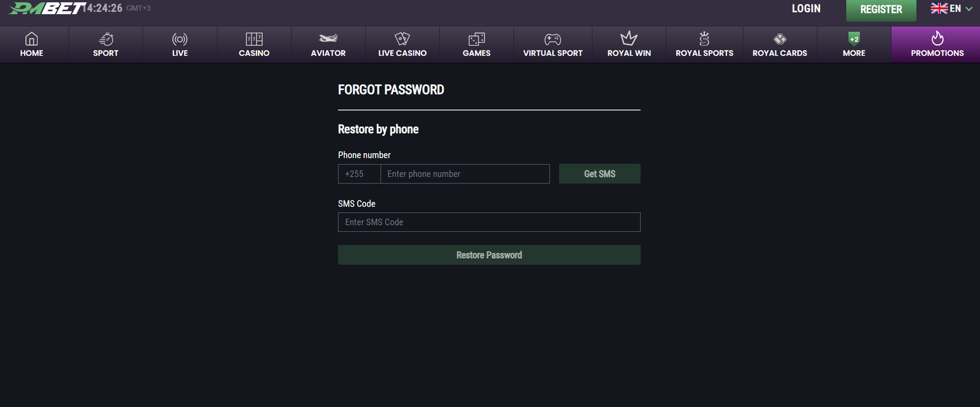The width and height of the screenshot is (980, 407).
Task: Open Royal Win crown icon
Action: point(629,39)
